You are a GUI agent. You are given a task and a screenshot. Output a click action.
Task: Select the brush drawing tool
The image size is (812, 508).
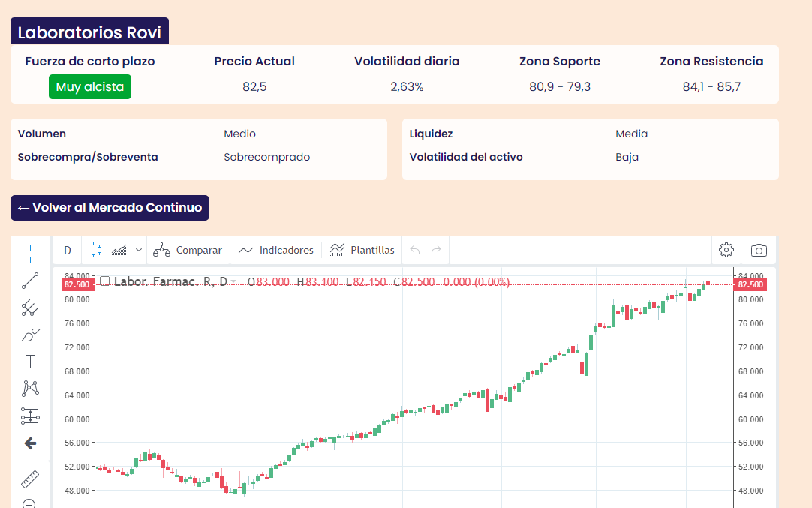click(x=30, y=335)
